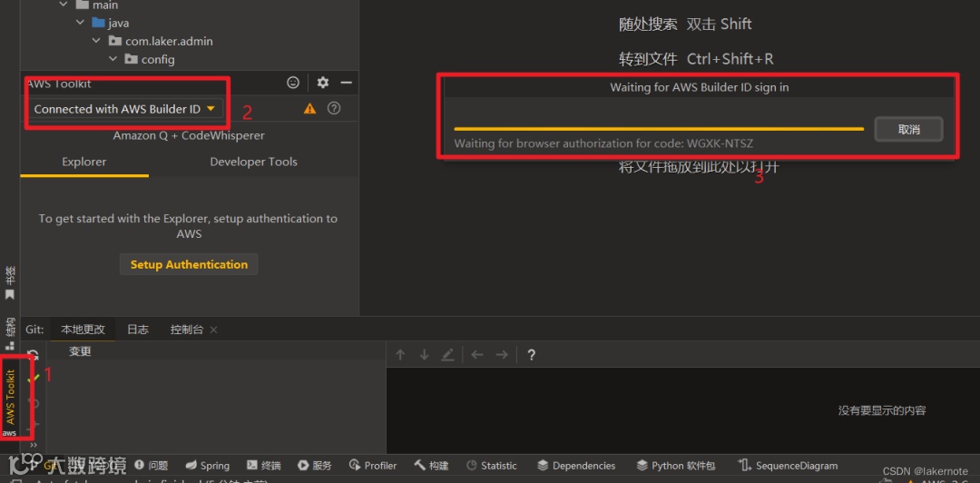The image size is (980, 483).
Task: Open the SequenceDiagram tool window
Action: (789, 466)
